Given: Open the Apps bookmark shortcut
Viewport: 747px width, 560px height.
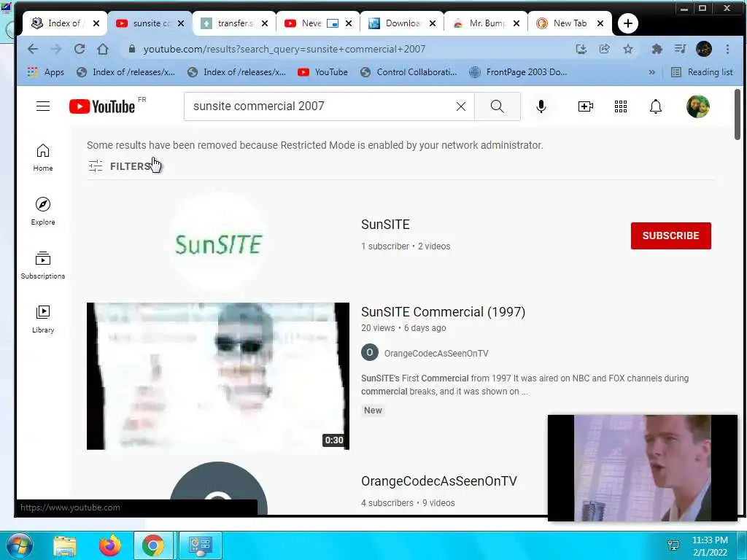Looking at the screenshot, I should point(46,72).
